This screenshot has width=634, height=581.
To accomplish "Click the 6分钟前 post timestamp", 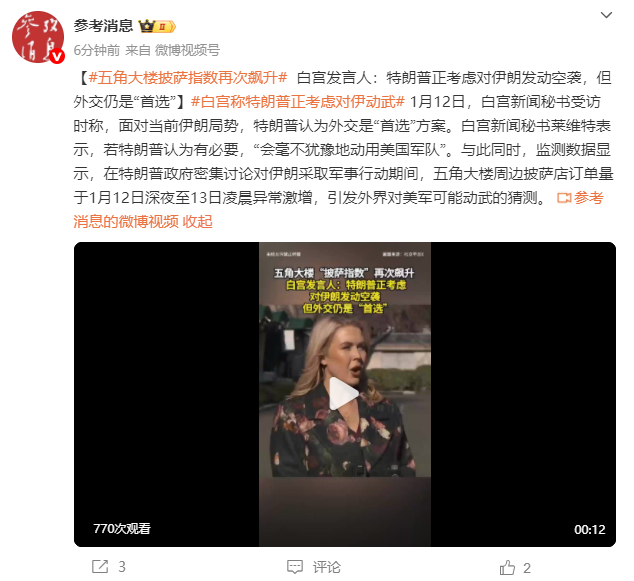I will coord(97,50).
